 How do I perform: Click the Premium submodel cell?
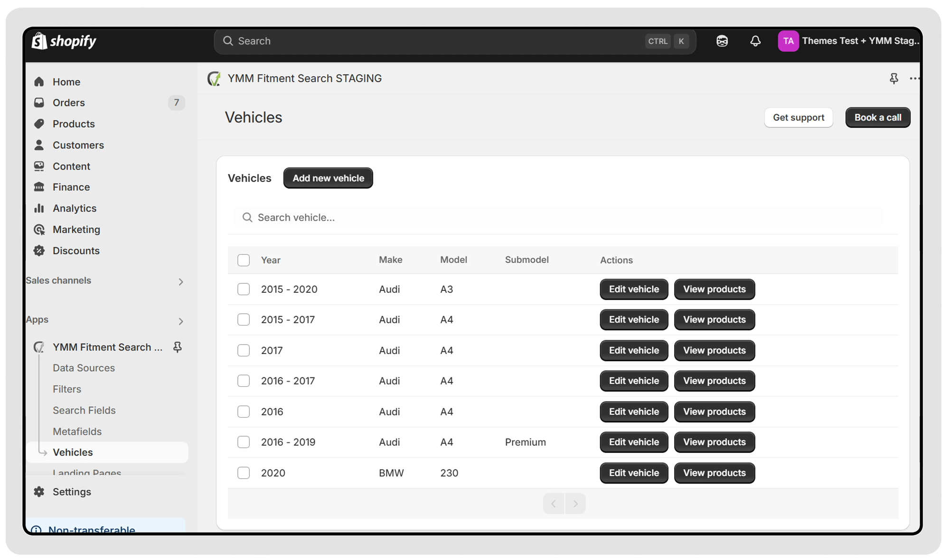tap(526, 442)
